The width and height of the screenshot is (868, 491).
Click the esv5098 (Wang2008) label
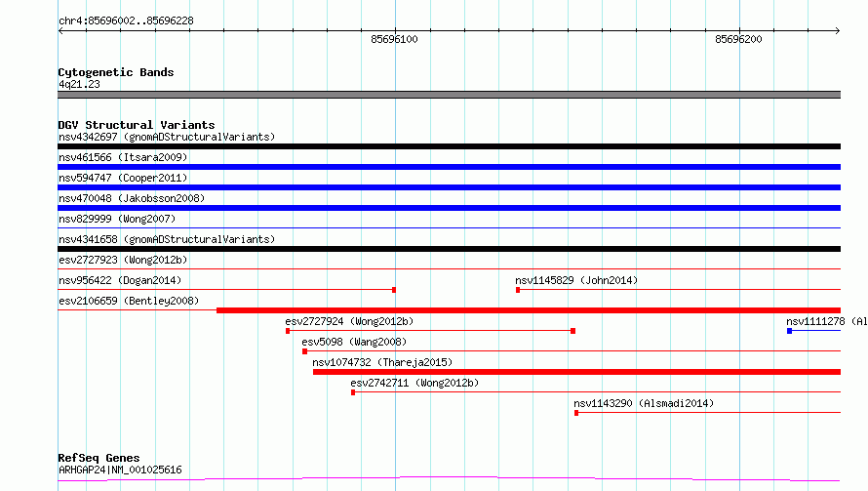click(x=354, y=342)
